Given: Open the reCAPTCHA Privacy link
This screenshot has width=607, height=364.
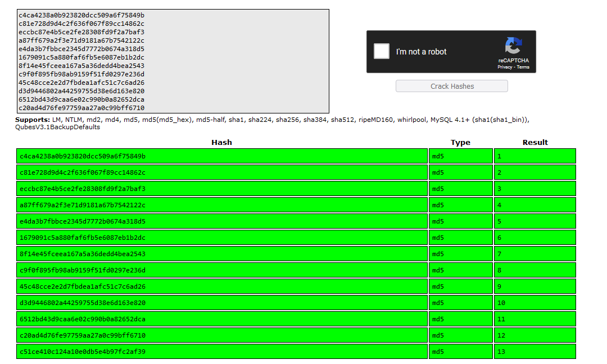Looking at the screenshot, I should click(x=504, y=67).
